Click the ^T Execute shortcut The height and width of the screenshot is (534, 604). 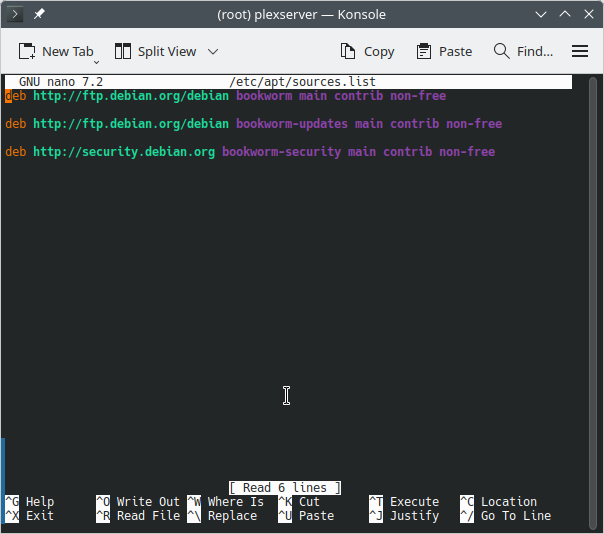point(404,502)
